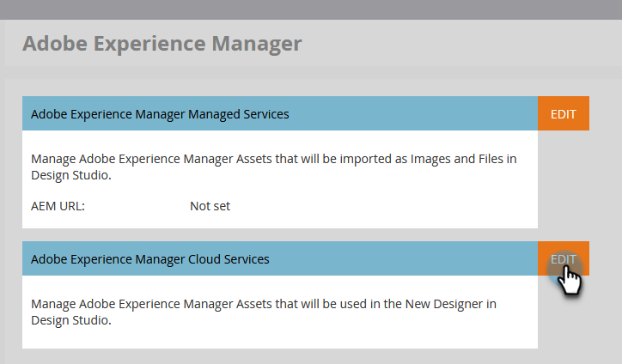Click "Design Studio." under Cloud Services
The height and width of the screenshot is (364, 622).
(x=71, y=320)
